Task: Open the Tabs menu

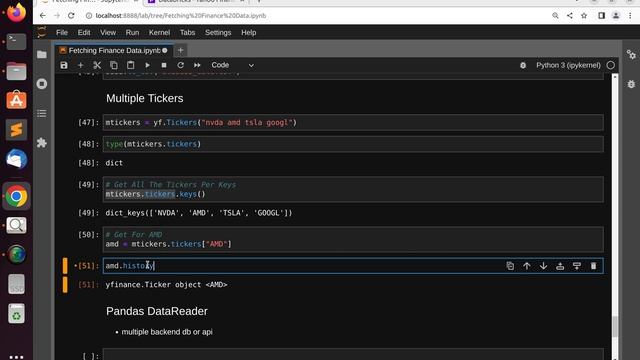Action: (187, 33)
